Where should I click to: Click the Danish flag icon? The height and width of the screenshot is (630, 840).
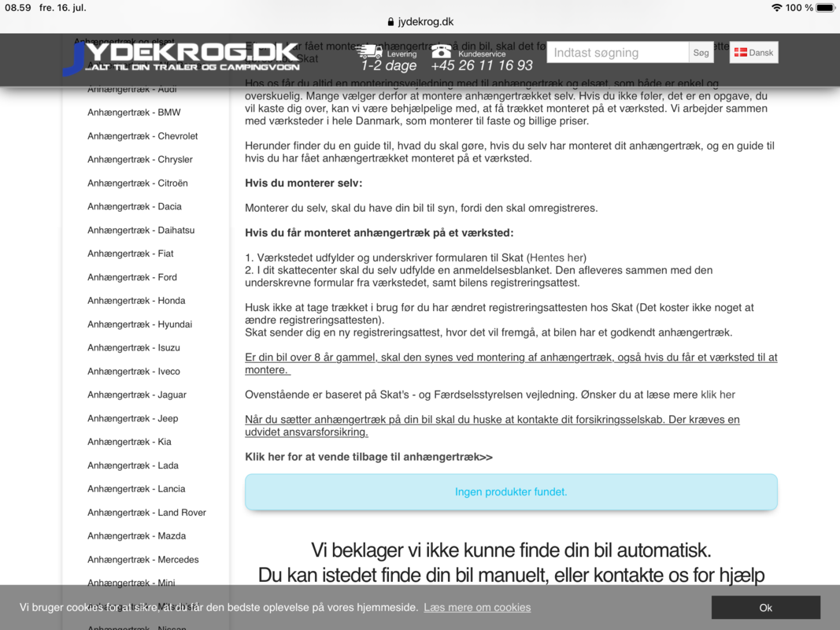coord(740,53)
